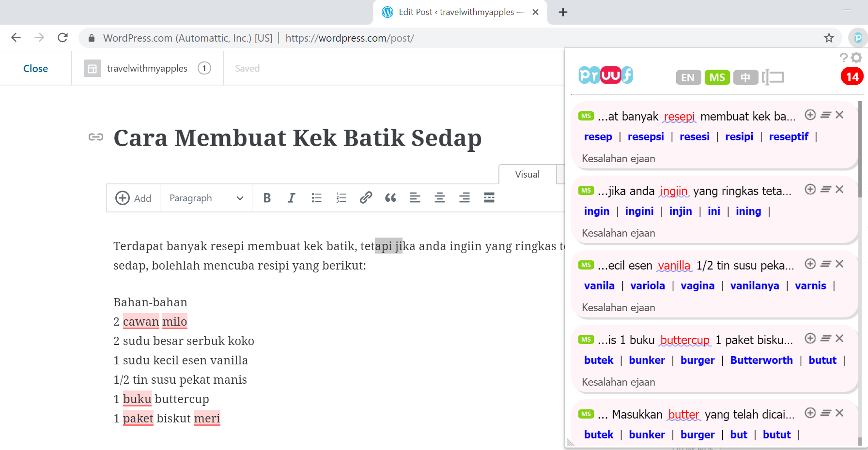The width and height of the screenshot is (868, 450).
Task: Open the insert link tool
Action: click(366, 197)
